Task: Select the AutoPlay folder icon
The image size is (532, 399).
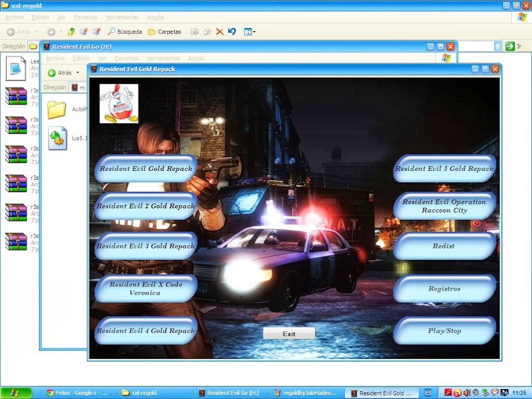Action: pos(57,109)
